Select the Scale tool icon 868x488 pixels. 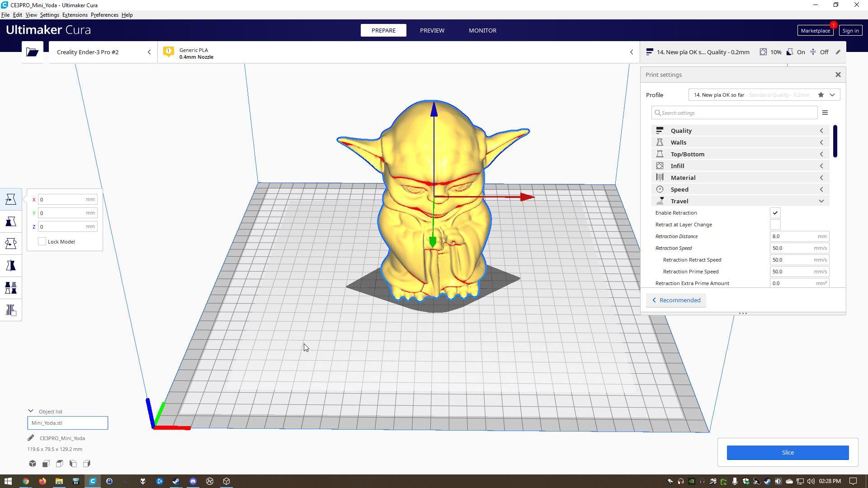coord(11,221)
